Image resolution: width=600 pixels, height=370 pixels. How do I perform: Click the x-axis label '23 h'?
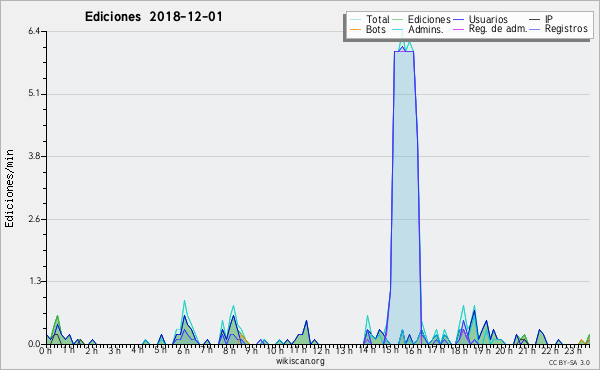(573, 351)
